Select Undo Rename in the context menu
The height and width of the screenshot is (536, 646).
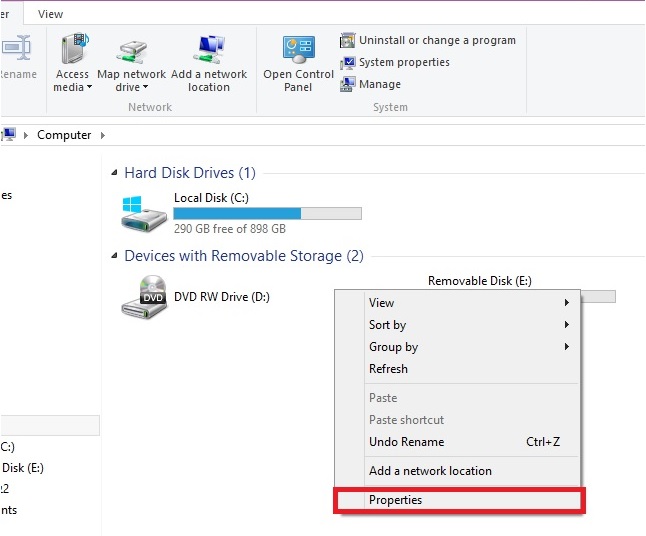point(406,442)
